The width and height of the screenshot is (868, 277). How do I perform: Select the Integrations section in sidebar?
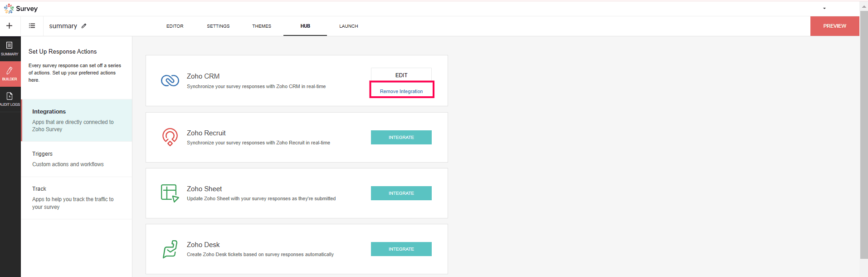pos(77,120)
